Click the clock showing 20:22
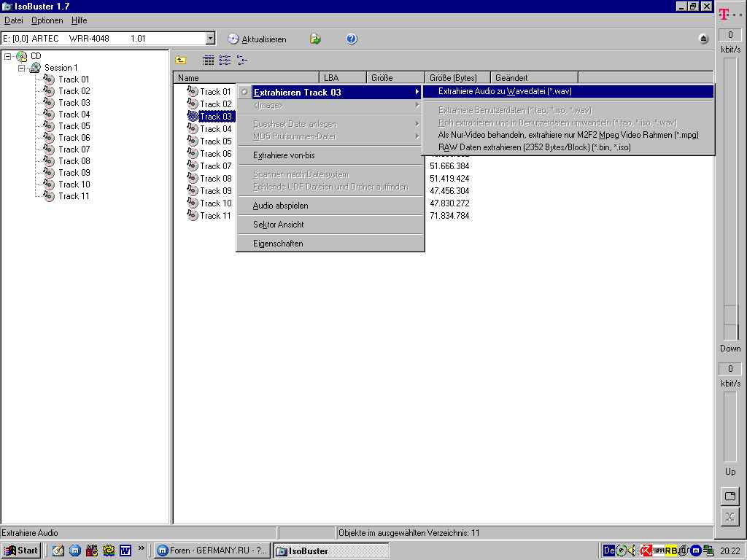This screenshot has width=747, height=560. click(730, 551)
